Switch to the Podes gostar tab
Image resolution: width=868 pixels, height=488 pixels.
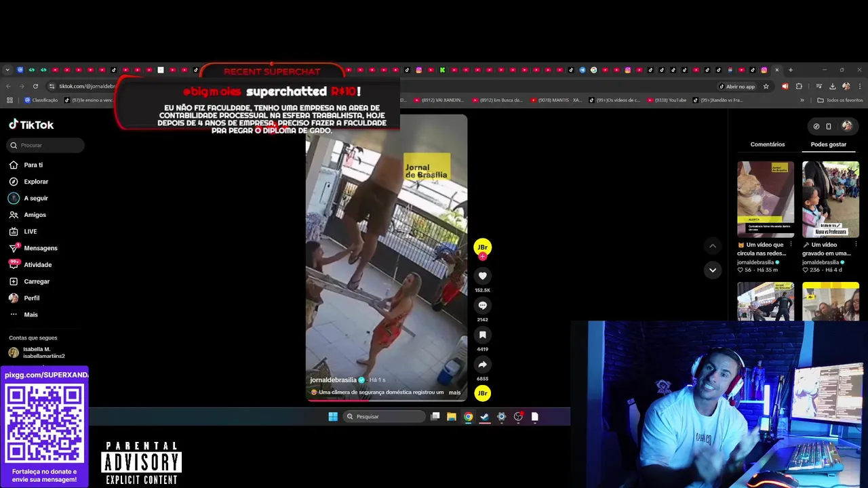pyautogui.click(x=829, y=144)
